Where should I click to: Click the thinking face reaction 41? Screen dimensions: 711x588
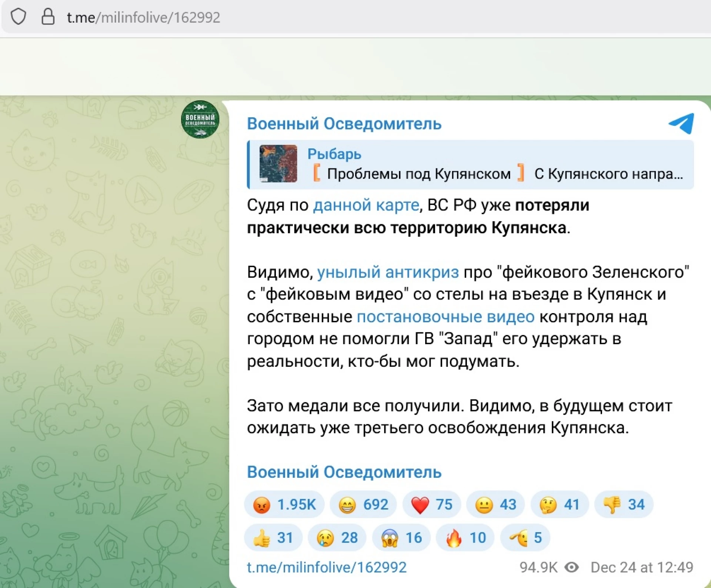pyautogui.click(x=559, y=504)
